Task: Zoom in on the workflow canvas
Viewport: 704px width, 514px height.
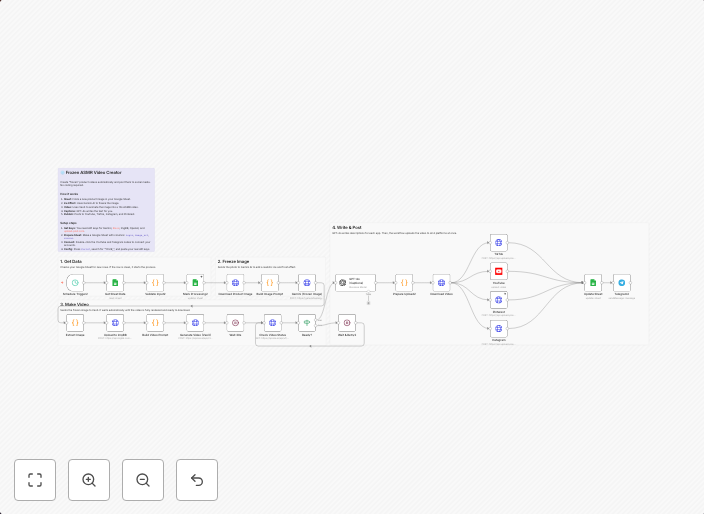Action: pos(89,480)
